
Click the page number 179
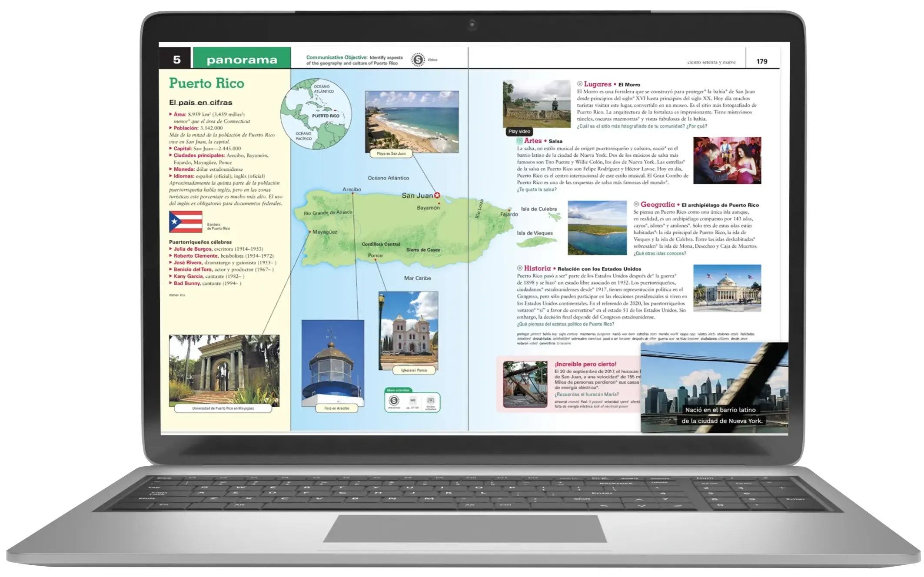(x=761, y=61)
